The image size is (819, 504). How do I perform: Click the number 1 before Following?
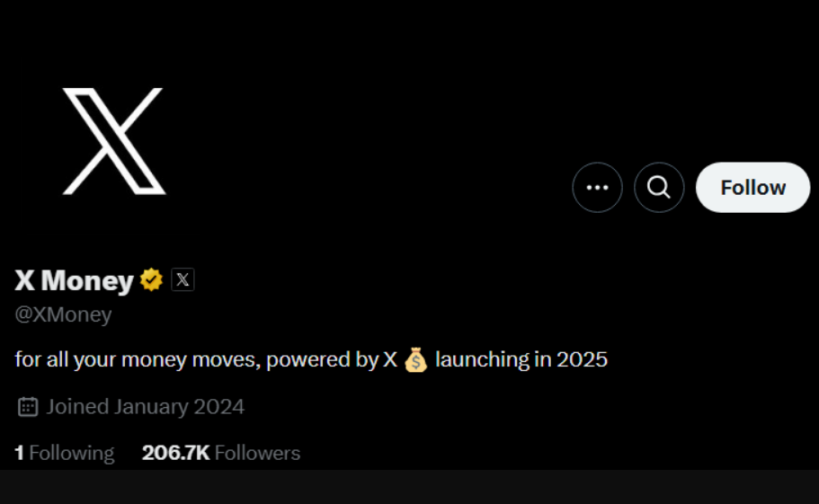tap(19, 453)
